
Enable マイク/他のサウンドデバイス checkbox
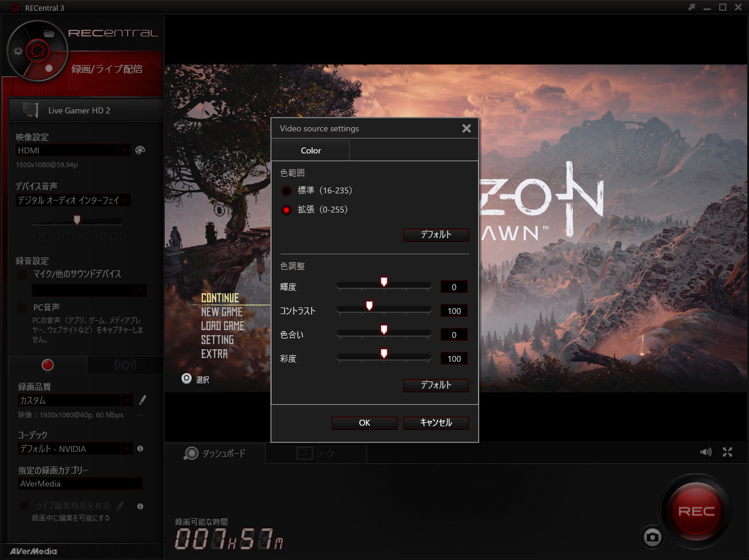pos(23,274)
